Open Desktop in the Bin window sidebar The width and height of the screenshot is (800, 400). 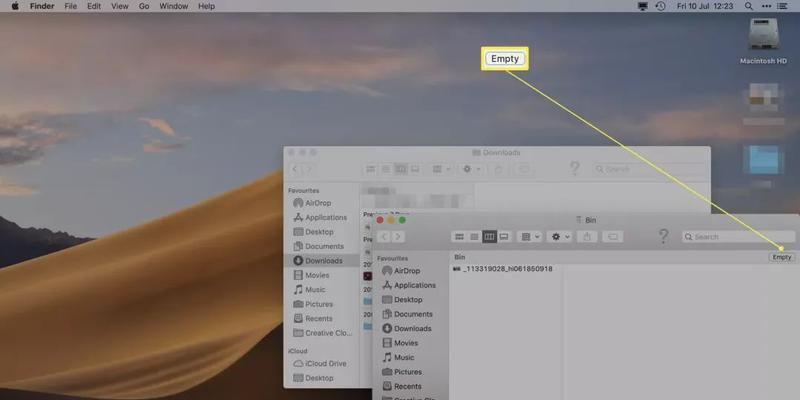tap(401, 299)
